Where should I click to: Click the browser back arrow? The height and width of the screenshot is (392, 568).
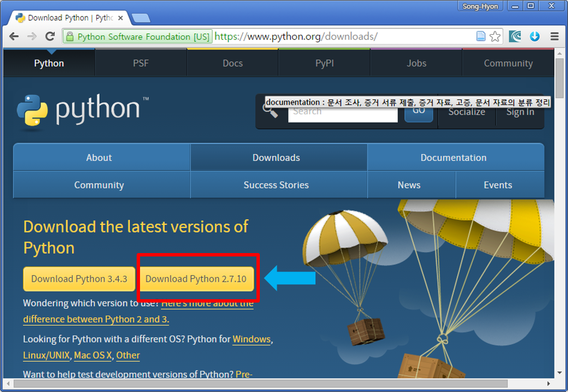point(15,37)
